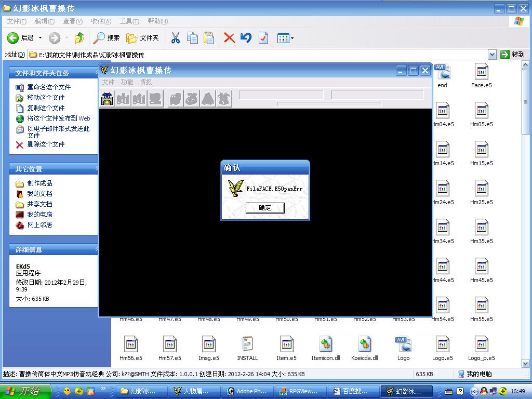Open the 功能 menu in the game window

127,82
